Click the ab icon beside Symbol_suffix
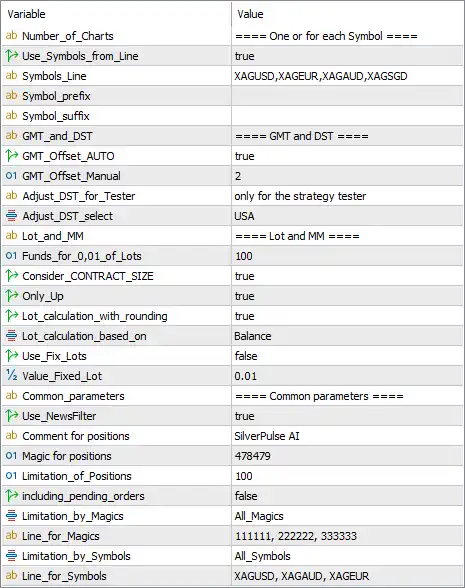Screen dimensions: 465x588 12,116
